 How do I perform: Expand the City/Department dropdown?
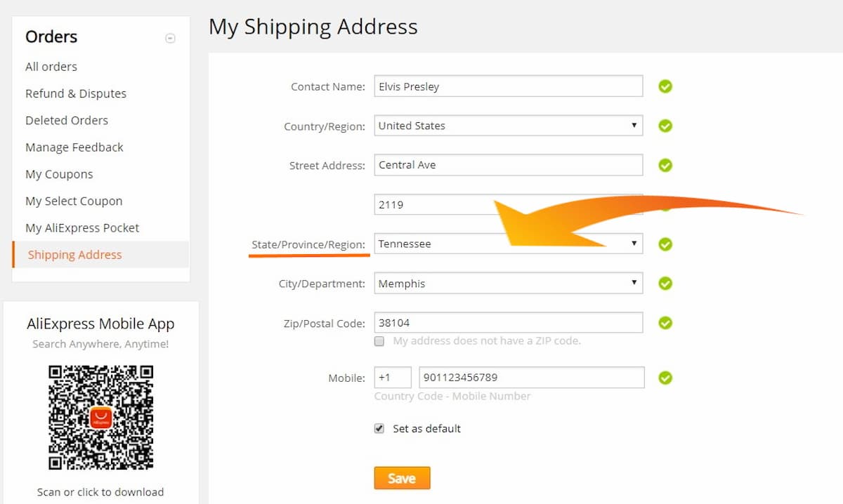click(509, 284)
